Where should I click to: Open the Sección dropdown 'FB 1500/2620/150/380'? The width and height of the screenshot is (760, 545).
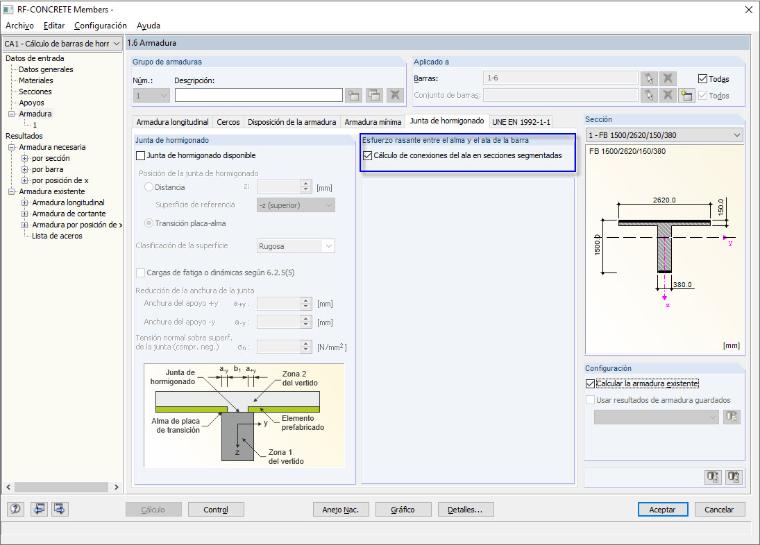pos(664,135)
